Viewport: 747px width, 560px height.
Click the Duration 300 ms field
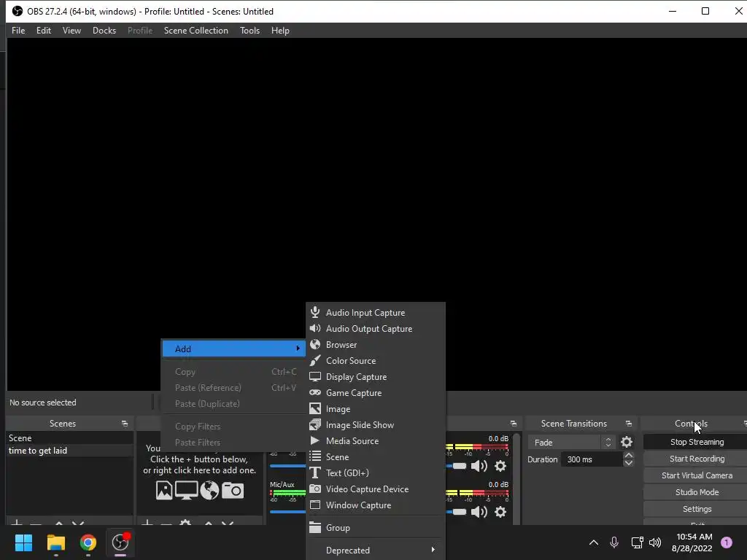(x=592, y=459)
